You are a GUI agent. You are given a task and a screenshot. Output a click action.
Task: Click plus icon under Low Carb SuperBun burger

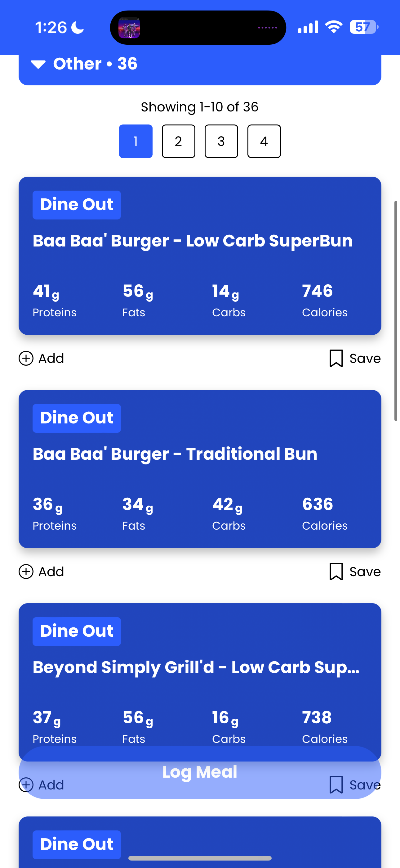[x=26, y=358]
